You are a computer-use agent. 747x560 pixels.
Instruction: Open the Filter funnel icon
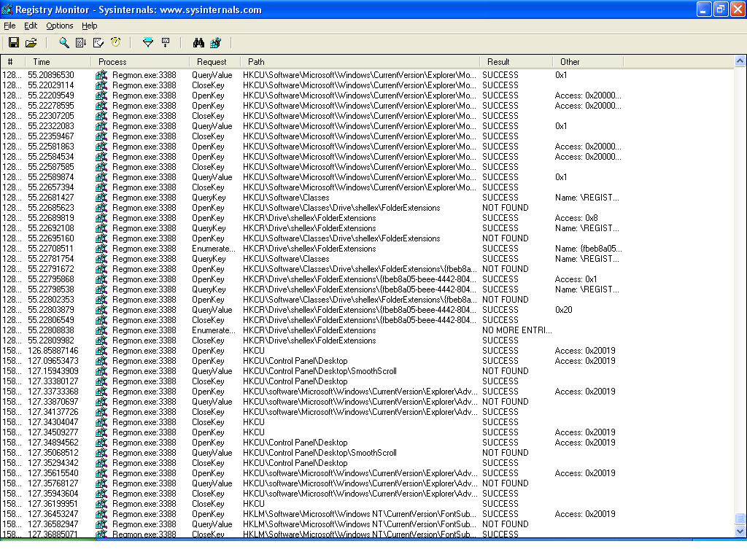[x=148, y=43]
